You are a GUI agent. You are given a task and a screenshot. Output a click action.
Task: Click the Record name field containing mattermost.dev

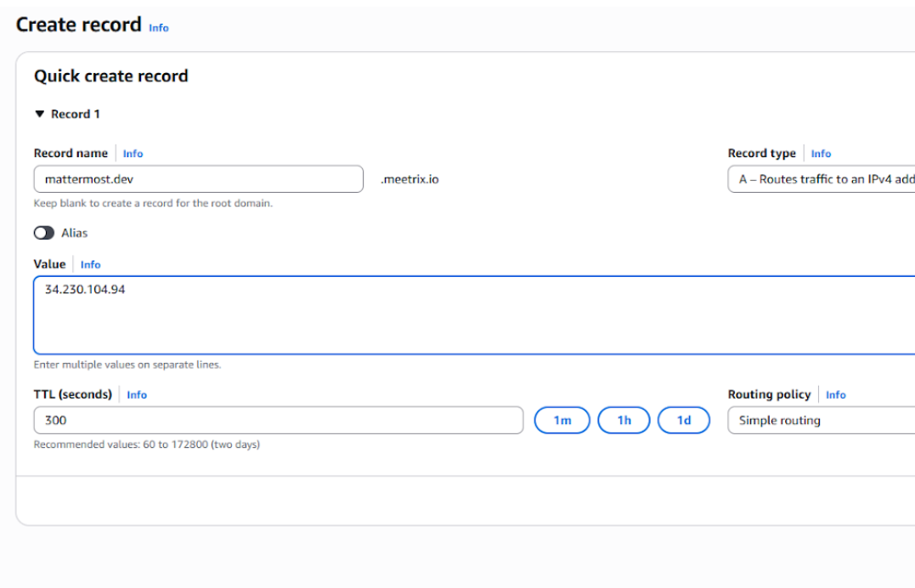point(199,179)
